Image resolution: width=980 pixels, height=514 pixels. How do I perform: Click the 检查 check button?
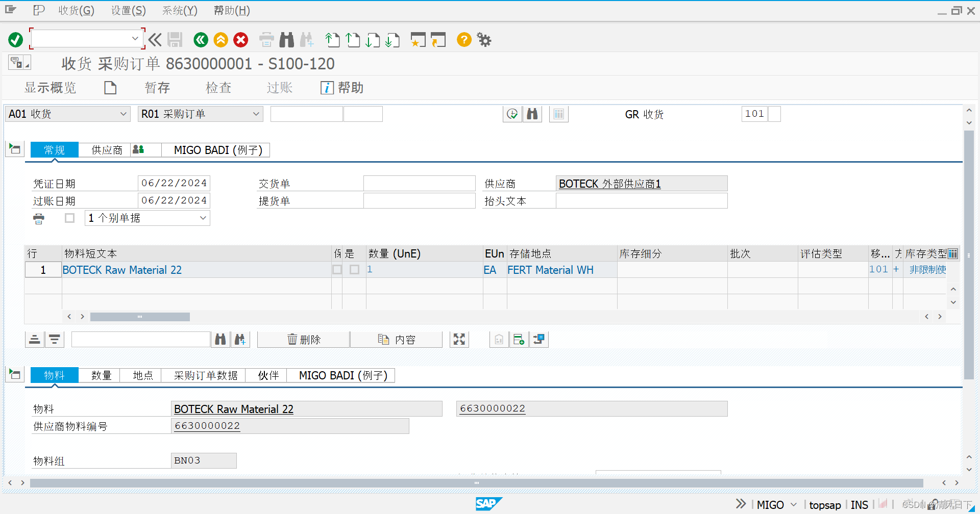[218, 88]
